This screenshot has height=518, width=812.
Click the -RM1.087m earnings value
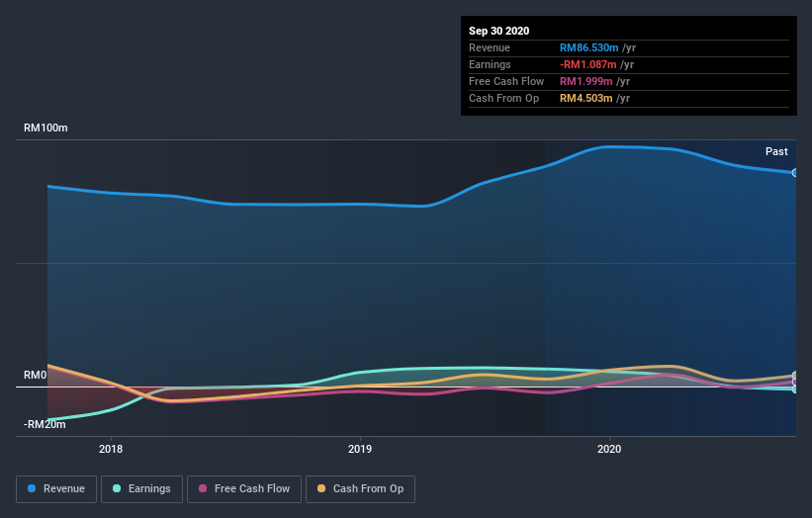click(x=587, y=64)
